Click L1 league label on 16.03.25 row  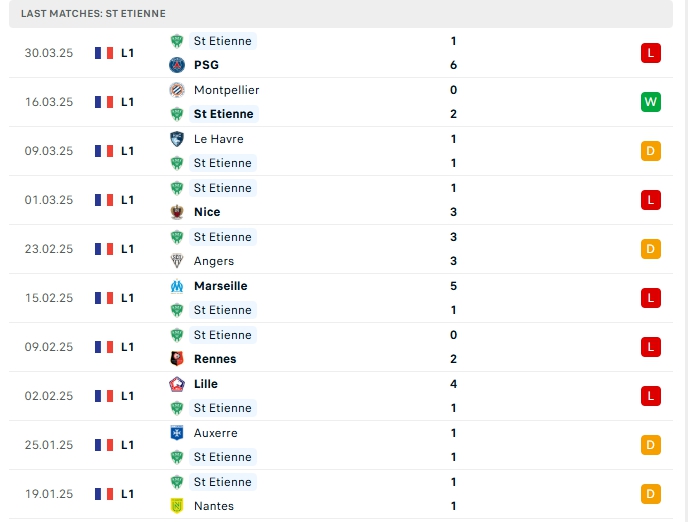[x=127, y=102]
